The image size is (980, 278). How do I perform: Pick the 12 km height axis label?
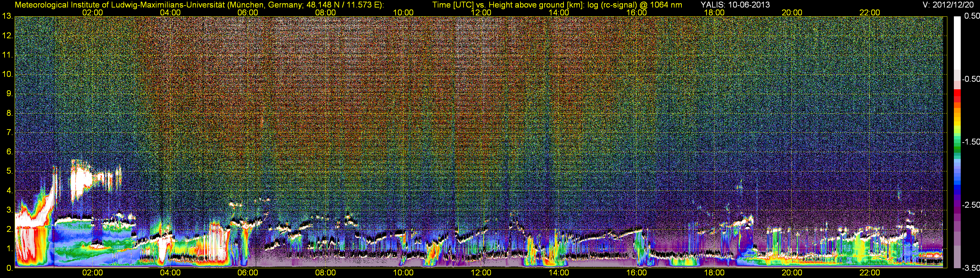[x=7, y=36]
